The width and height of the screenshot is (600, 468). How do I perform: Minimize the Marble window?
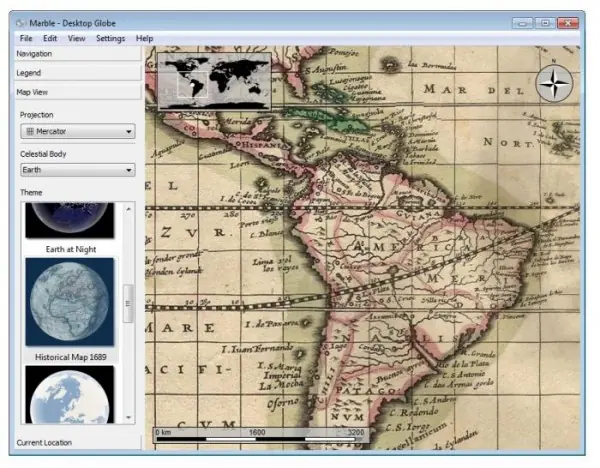pyautogui.click(x=522, y=23)
